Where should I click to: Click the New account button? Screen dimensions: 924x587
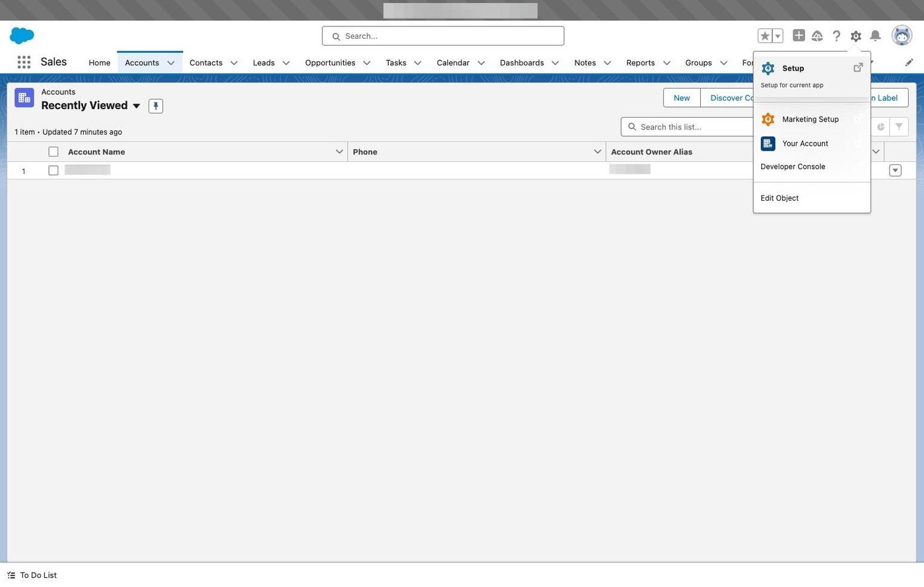pos(682,98)
